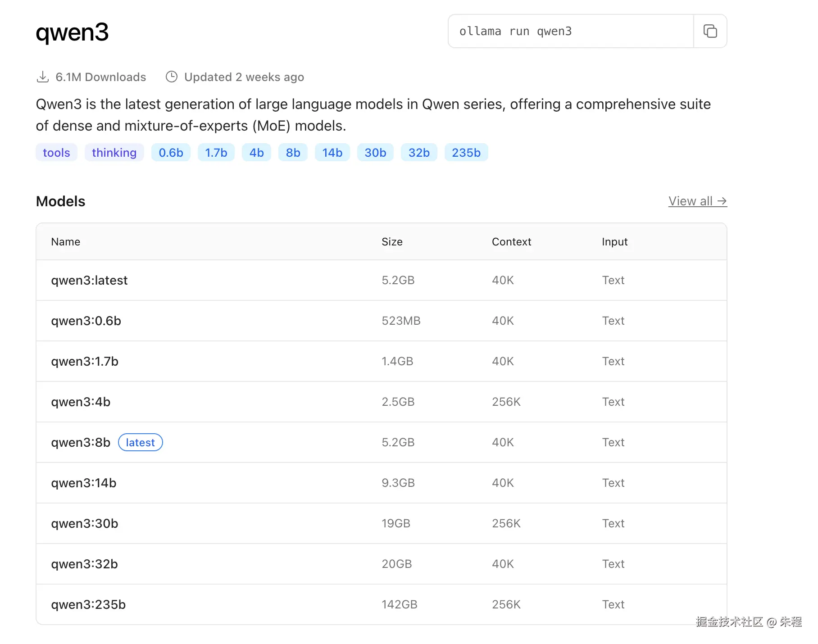Select the 30b size tag

[375, 153]
